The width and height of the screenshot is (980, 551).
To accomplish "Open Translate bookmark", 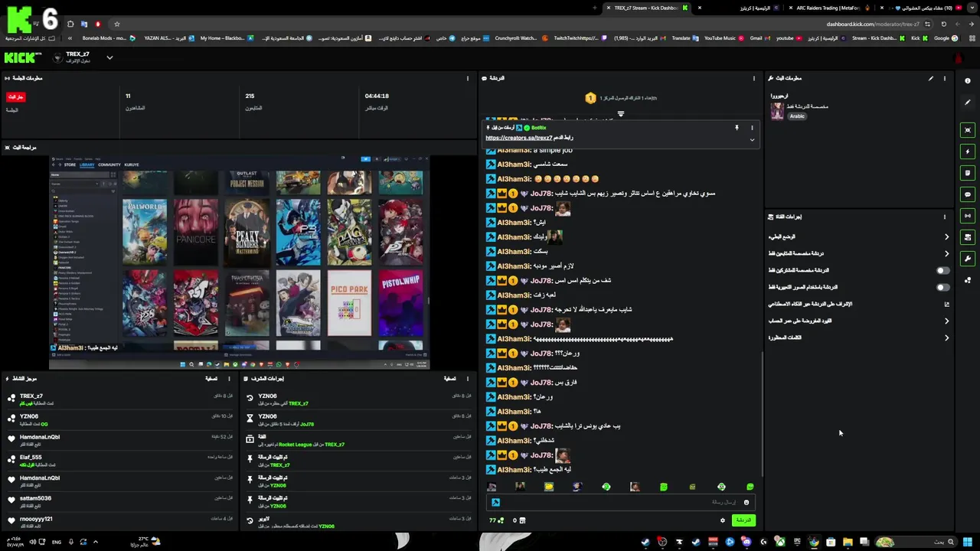I will (684, 37).
